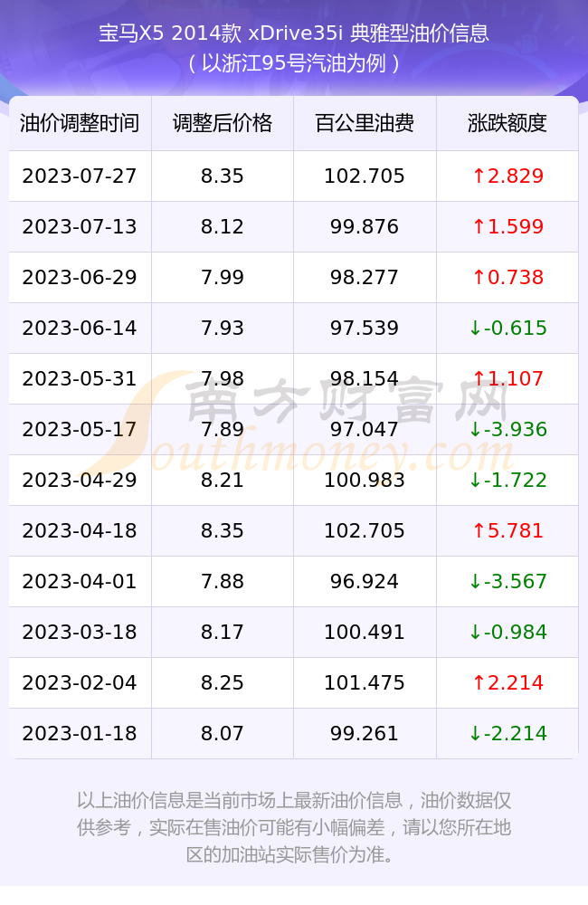Click the green down arrow beside -3.936
Screen dimensions: 588x905
point(476,429)
